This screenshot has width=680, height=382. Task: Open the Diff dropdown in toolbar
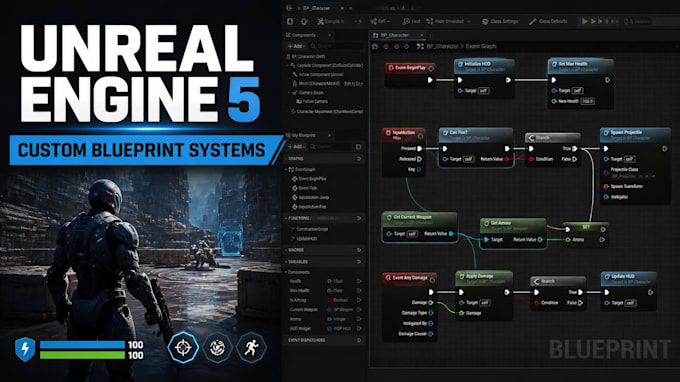click(x=380, y=21)
